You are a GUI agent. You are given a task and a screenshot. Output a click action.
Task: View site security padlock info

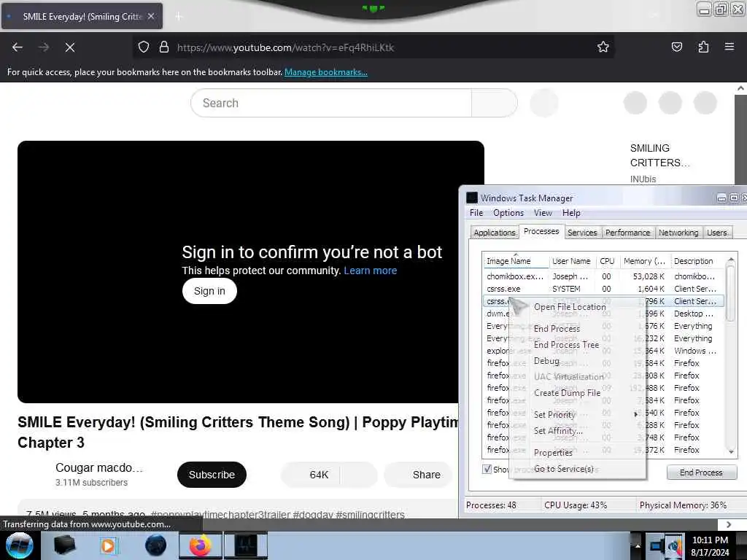coord(164,47)
